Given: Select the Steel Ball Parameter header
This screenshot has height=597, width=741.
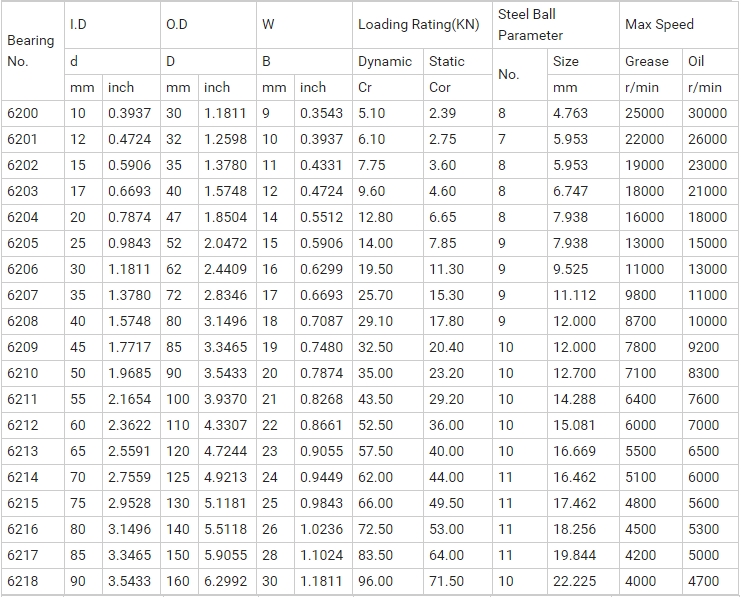Looking at the screenshot, I should 556,25.
